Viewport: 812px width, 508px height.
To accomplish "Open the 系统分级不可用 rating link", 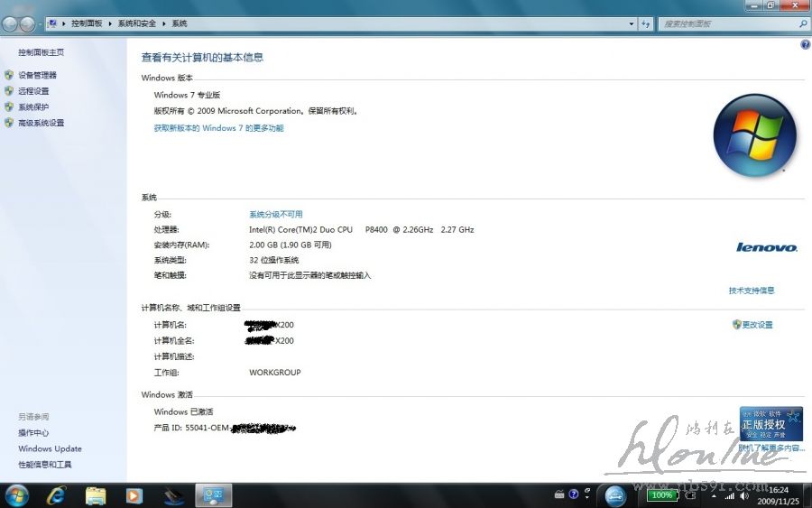I will tap(275, 215).
